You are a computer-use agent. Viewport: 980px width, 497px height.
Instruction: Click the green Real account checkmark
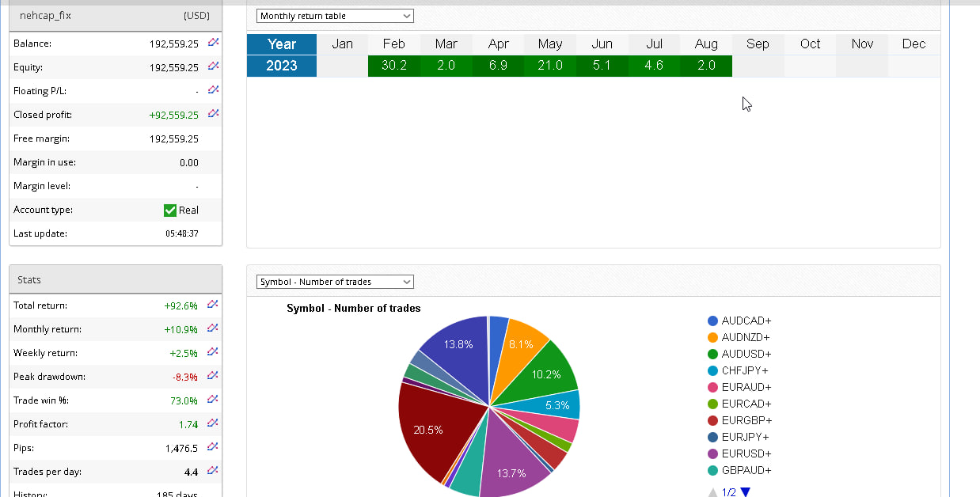(x=169, y=210)
